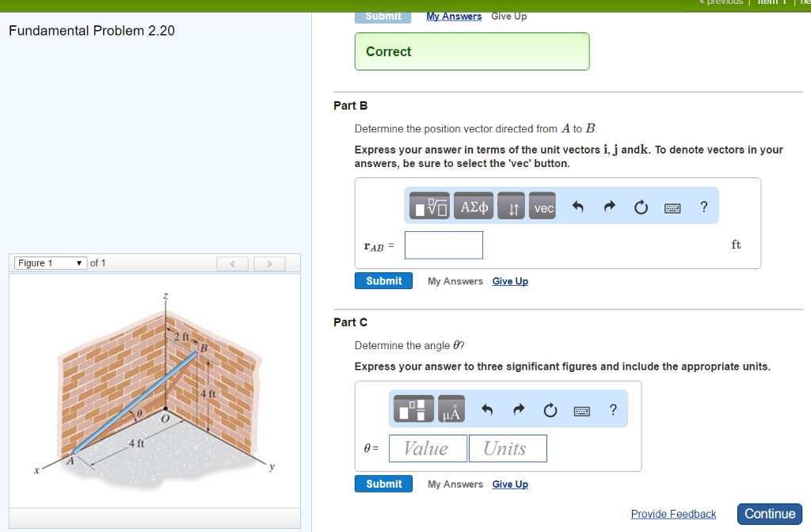Viewport: 811px width, 532px height.
Task: Open the Figure 1 dropdown
Action: coord(50,263)
